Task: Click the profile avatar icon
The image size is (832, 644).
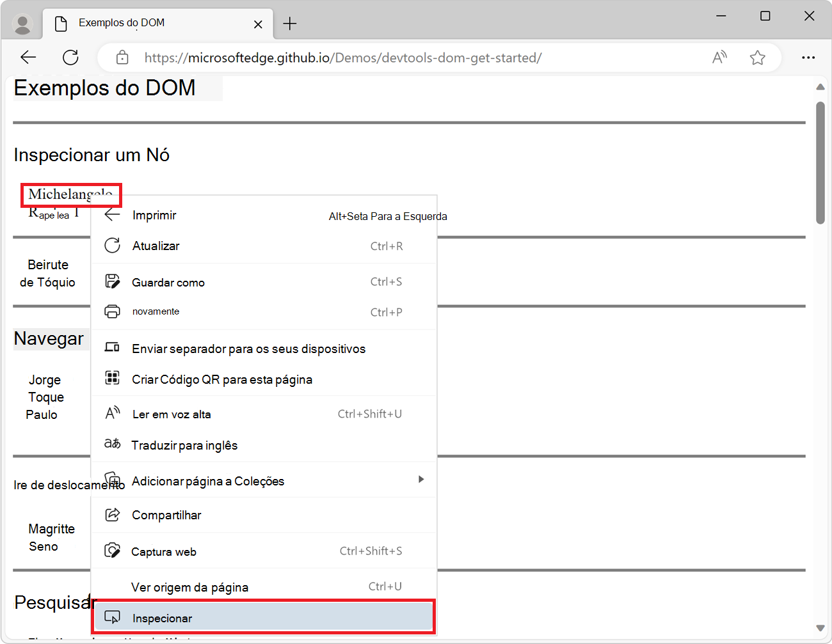Action: click(23, 24)
